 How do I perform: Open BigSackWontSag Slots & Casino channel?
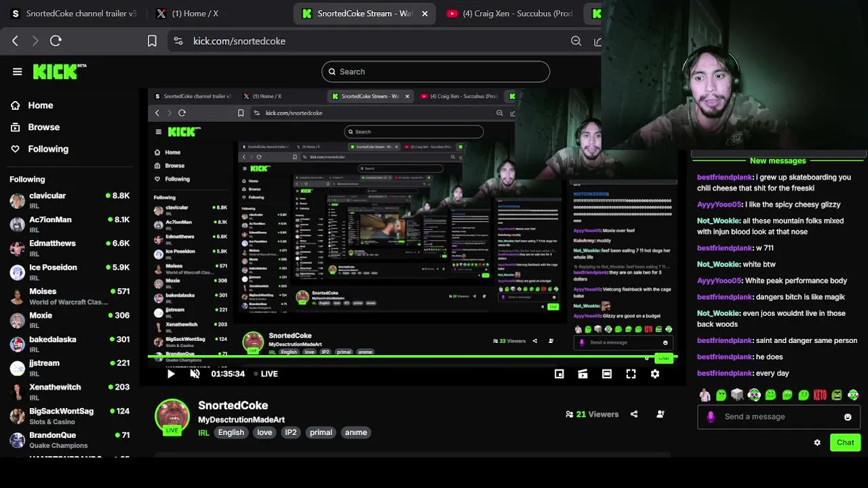point(69,416)
